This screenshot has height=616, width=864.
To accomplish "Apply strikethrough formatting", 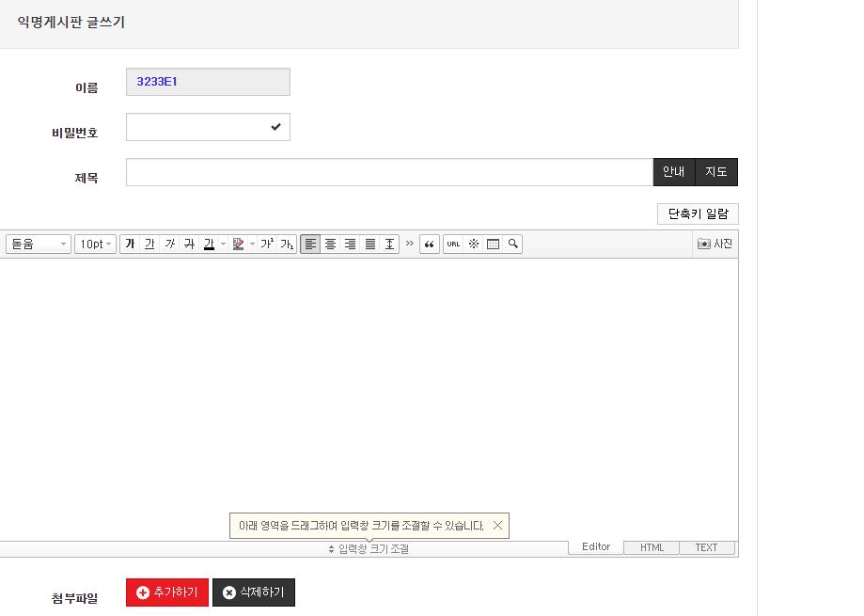I will [x=189, y=245].
